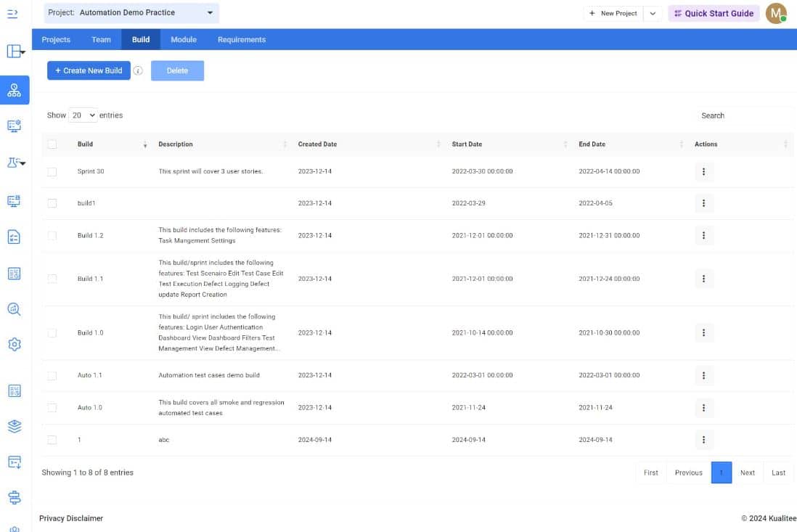Viewport: 797px width, 532px height.
Task: Go to the Previous page of entries
Action: 689,472
